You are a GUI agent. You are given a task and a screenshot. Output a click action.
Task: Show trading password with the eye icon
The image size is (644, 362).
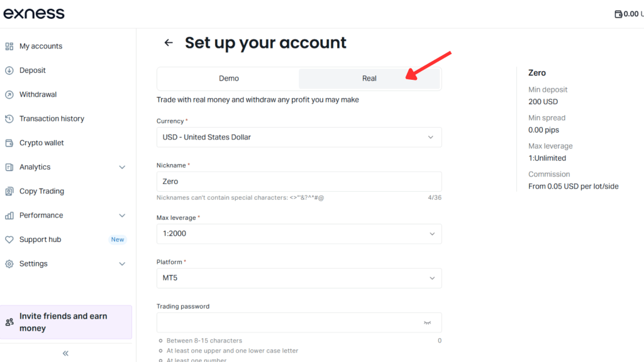coord(428,322)
